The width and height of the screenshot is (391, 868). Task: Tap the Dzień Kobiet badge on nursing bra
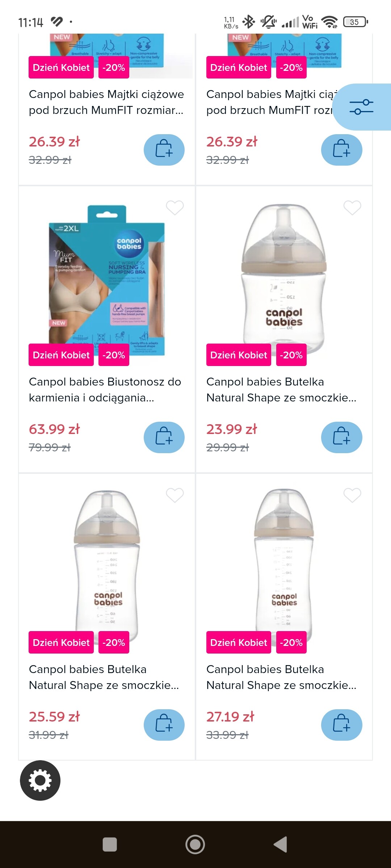61,355
